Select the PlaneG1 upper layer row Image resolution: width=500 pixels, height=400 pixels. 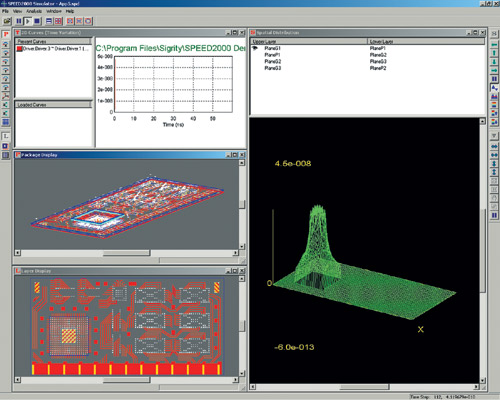[272, 48]
